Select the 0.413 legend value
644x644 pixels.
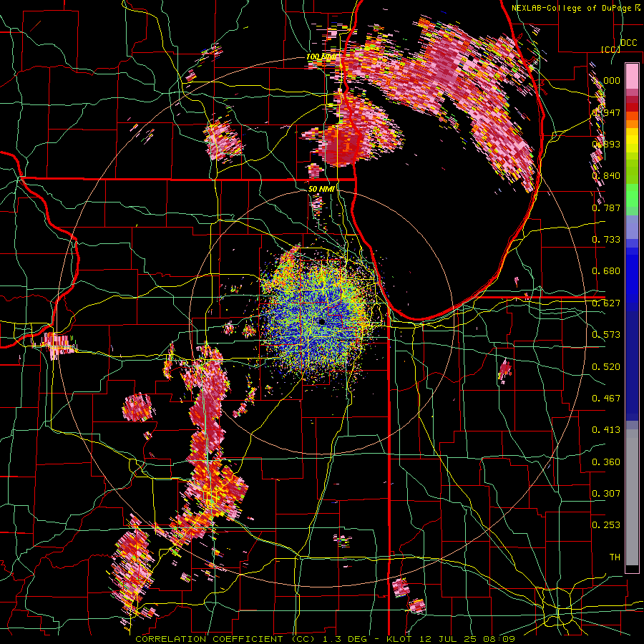(x=606, y=430)
